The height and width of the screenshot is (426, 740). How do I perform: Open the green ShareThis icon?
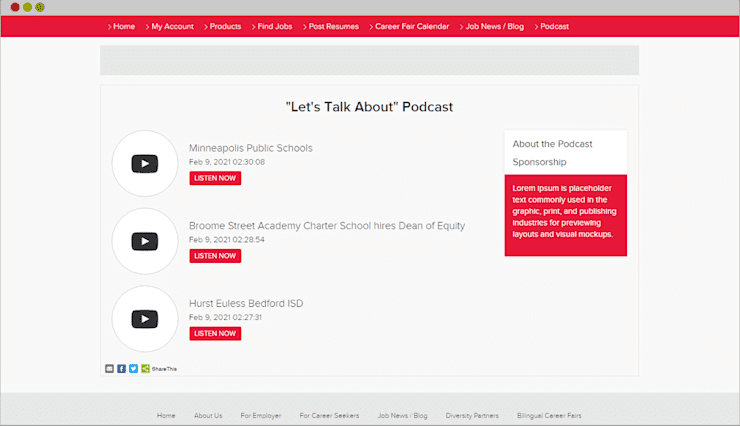[x=145, y=368]
